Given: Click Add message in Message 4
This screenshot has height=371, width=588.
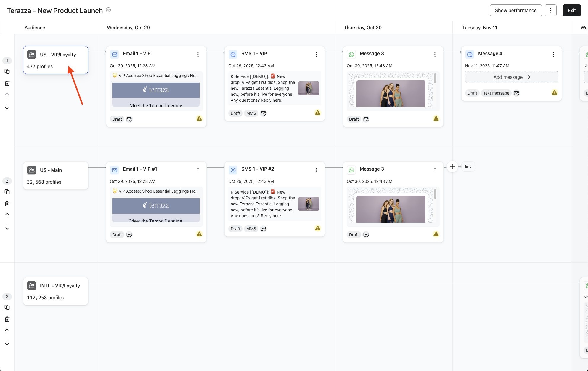Looking at the screenshot, I should click(x=512, y=77).
